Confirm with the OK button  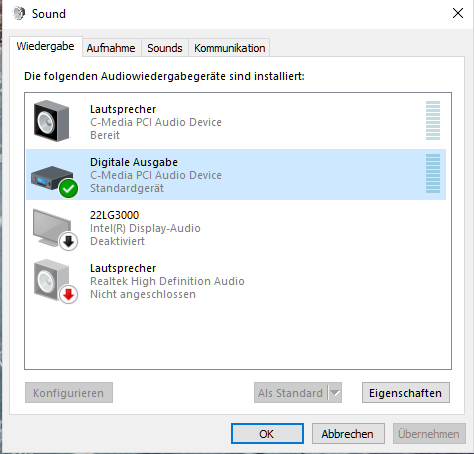coord(267,434)
